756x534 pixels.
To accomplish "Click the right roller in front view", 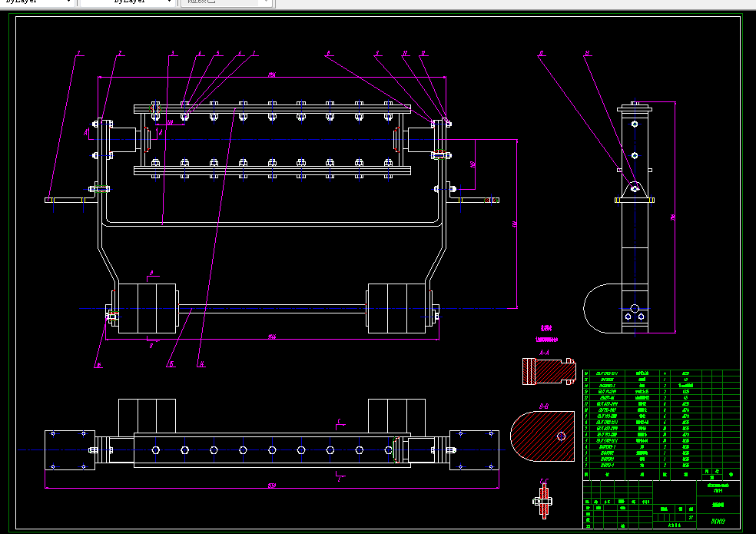I will tap(396, 308).
